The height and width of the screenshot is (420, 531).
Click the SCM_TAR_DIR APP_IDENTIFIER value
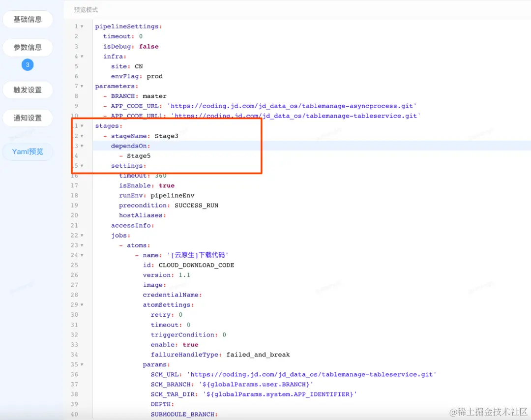[280, 394]
